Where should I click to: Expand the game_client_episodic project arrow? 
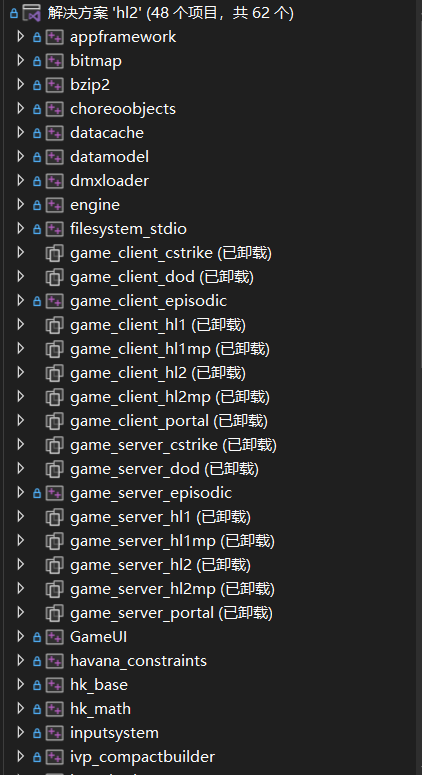(x=20, y=301)
